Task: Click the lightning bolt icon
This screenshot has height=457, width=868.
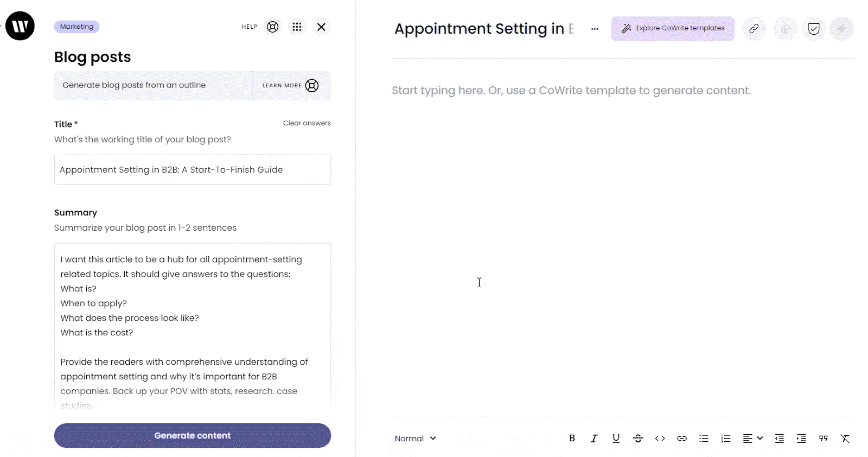Action: (841, 29)
